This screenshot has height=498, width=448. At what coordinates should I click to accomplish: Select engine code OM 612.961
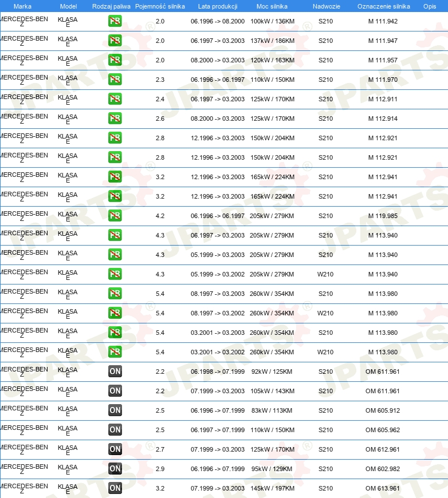[x=383, y=449]
